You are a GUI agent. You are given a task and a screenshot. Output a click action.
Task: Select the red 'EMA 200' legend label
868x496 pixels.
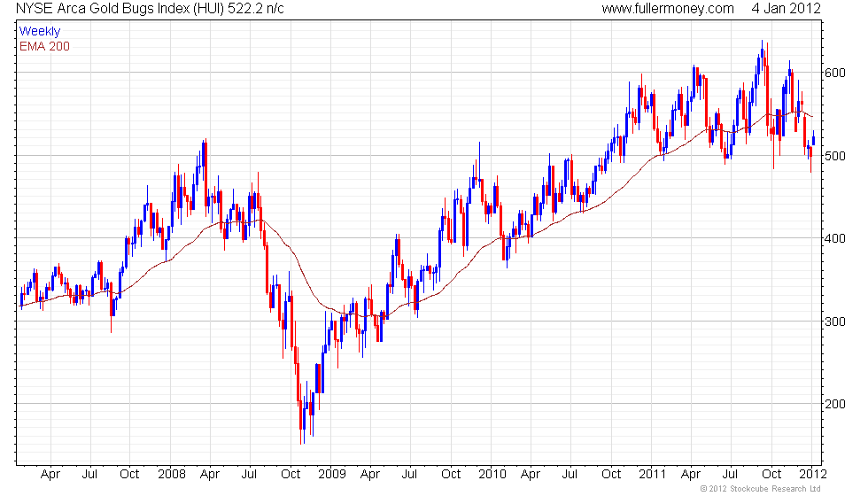[44, 46]
